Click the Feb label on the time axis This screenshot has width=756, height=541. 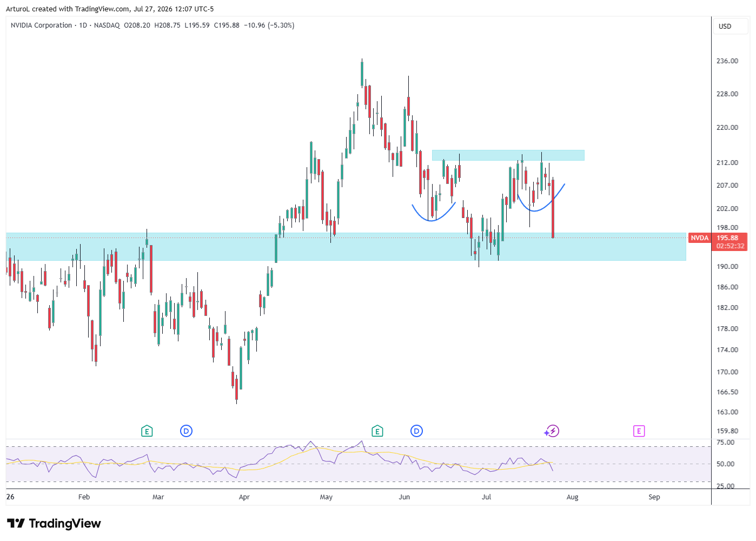[x=84, y=497]
